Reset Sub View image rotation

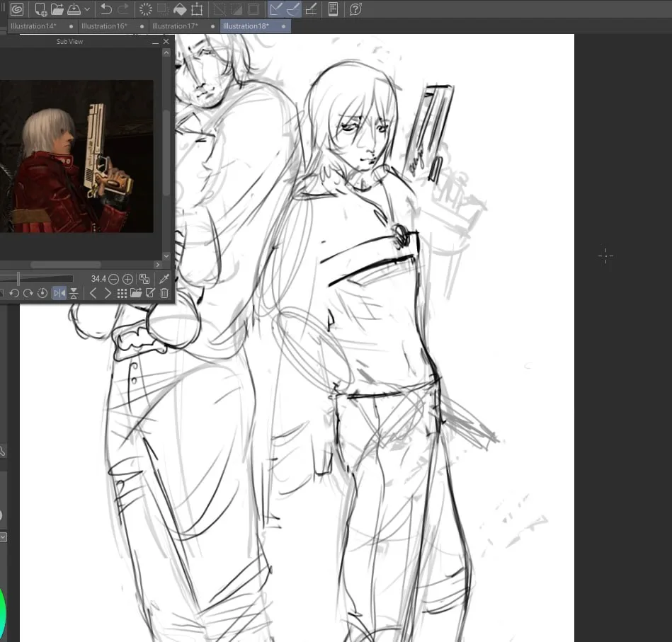pyautogui.click(x=42, y=293)
